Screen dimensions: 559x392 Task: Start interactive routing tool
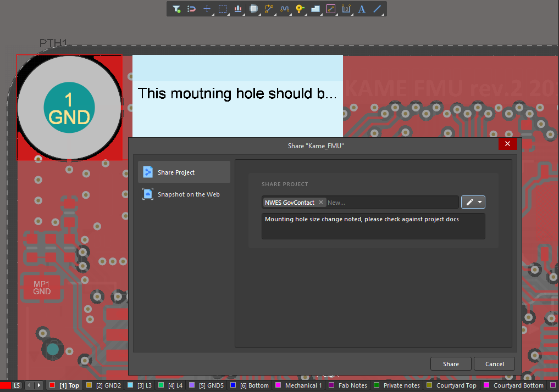[x=269, y=9]
